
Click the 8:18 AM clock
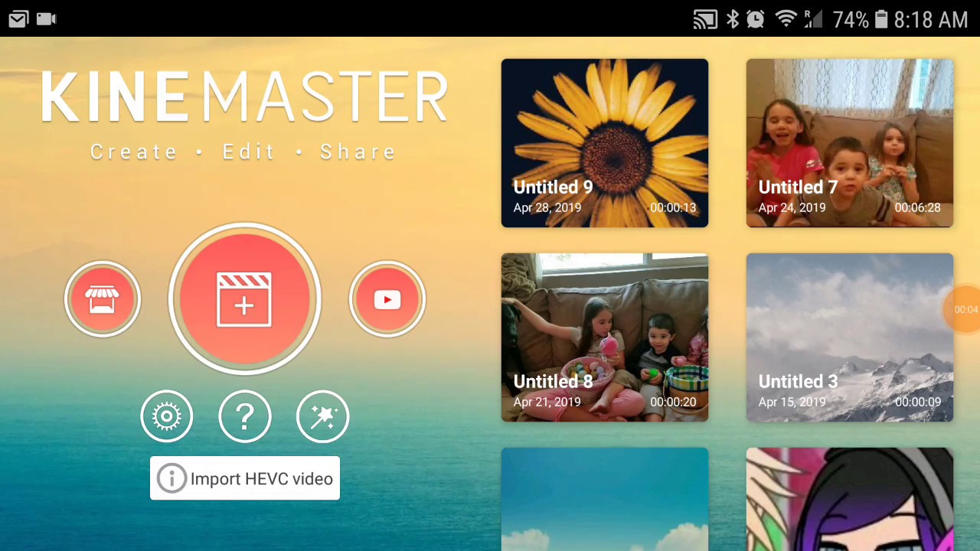[931, 20]
